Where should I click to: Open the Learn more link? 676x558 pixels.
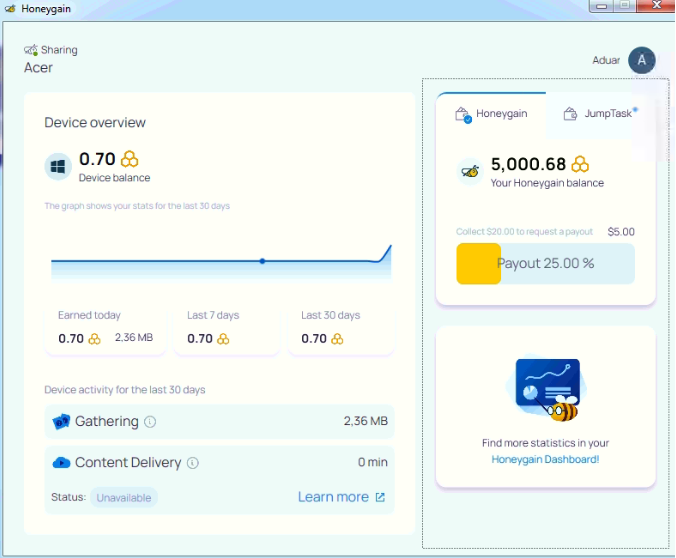pyautogui.click(x=333, y=497)
